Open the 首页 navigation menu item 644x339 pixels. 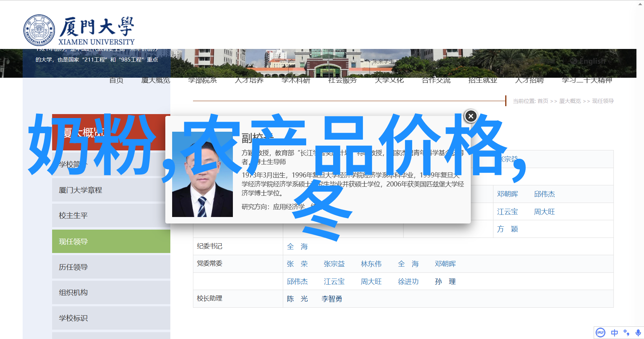coord(116,80)
